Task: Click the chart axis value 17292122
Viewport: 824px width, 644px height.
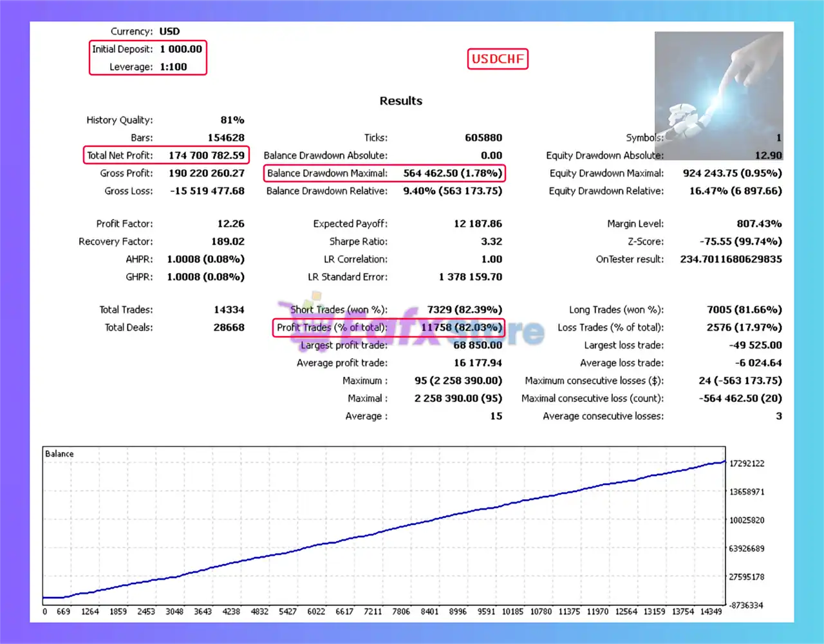Action: pos(747,463)
